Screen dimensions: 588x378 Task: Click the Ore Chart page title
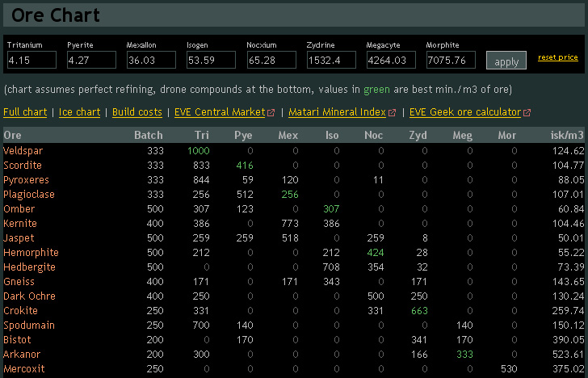56,15
